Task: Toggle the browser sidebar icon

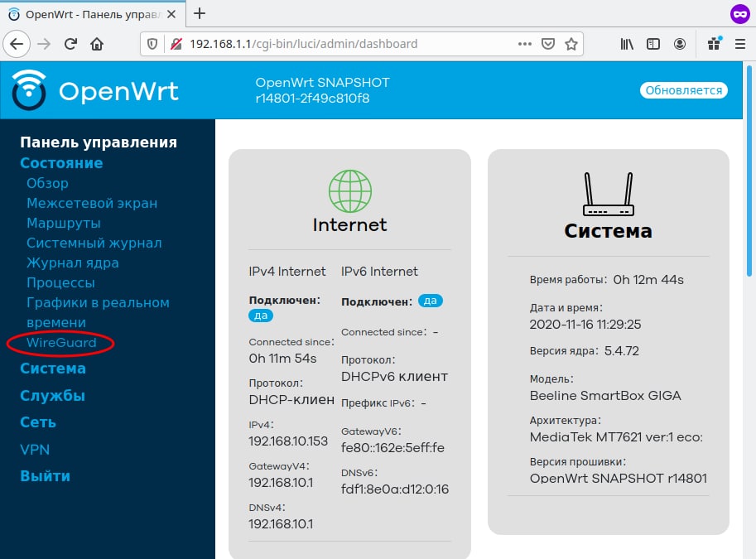Action: click(653, 44)
